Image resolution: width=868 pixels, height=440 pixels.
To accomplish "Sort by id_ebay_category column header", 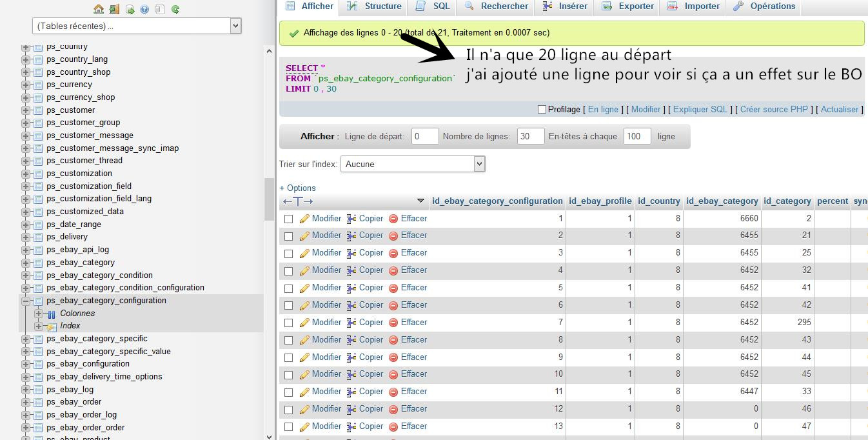I will pos(722,201).
